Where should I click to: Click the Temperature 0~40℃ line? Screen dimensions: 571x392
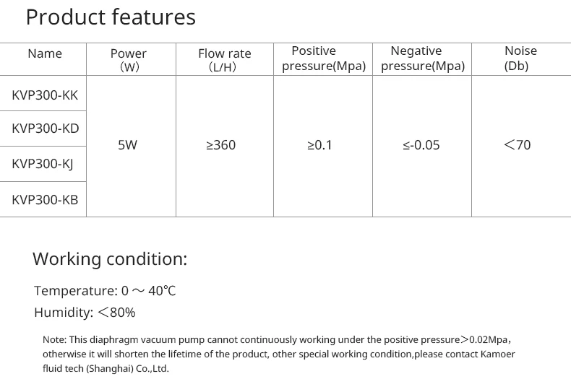[x=105, y=291]
